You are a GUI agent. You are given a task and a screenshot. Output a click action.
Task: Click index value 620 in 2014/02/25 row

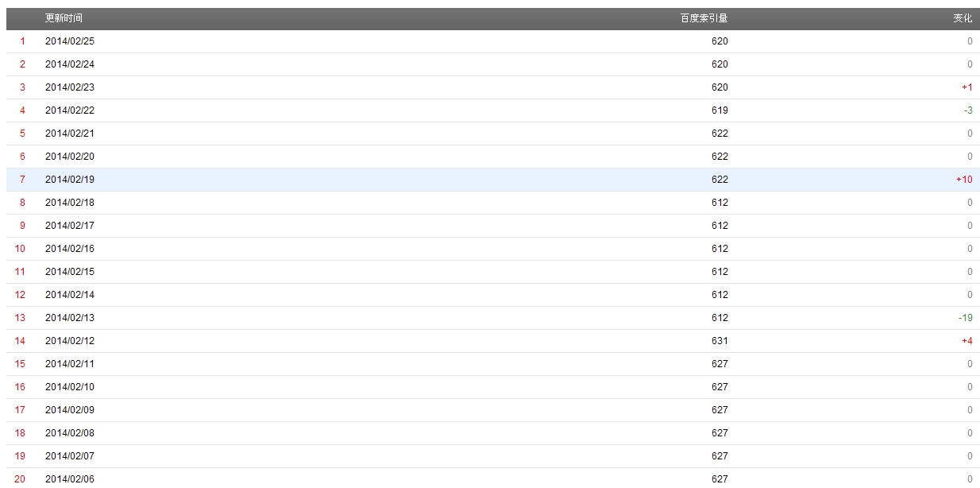pos(720,41)
